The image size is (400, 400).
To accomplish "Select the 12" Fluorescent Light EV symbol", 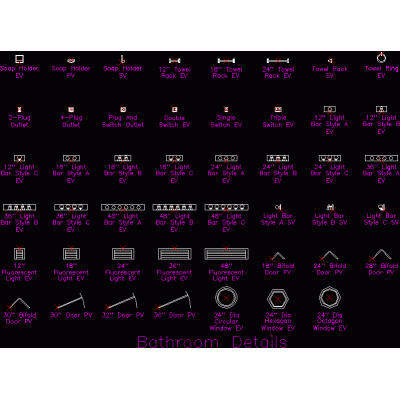I will click(x=19, y=253).
